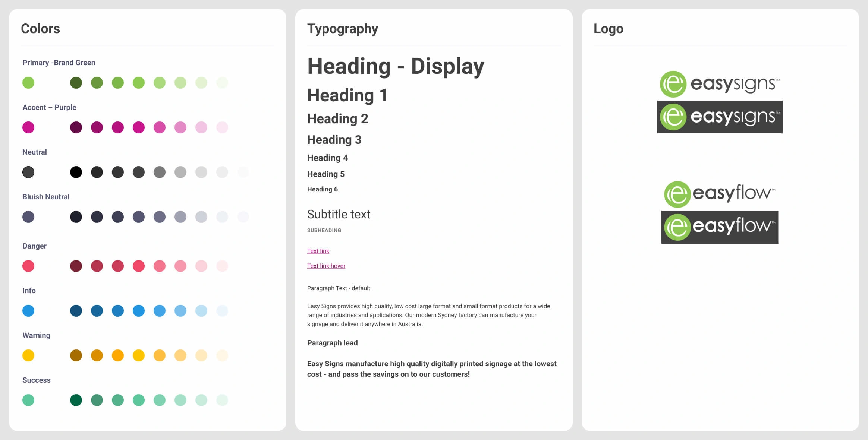Pick the darkest Warning brown-orange swatch
The width and height of the screenshot is (868, 440).
point(76,355)
